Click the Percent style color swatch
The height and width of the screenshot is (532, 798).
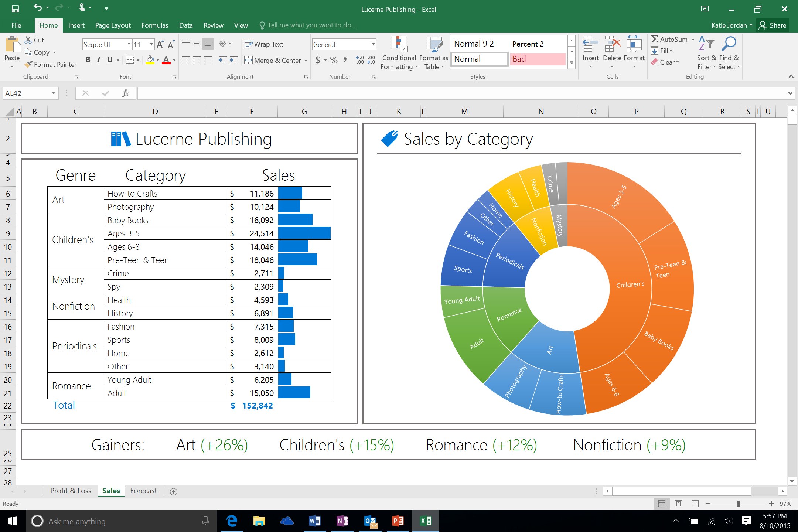click(x=536, y=43)
